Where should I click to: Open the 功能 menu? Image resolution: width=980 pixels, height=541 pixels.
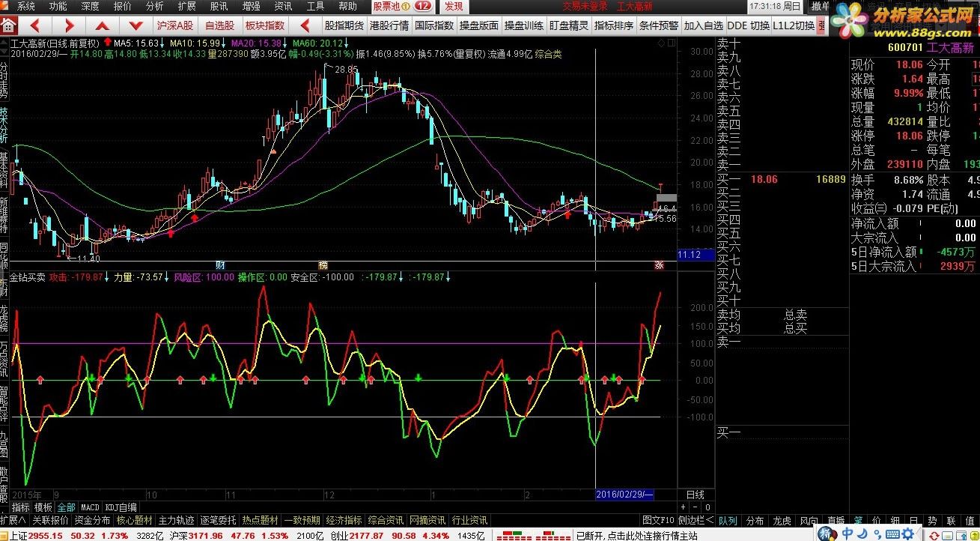pyautogui.click(x=58, y=6)
